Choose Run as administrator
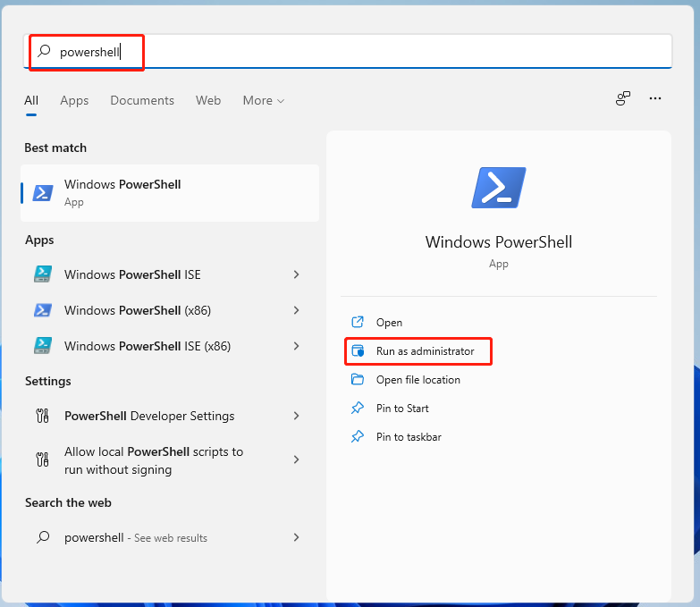 (x=425, y=351)
